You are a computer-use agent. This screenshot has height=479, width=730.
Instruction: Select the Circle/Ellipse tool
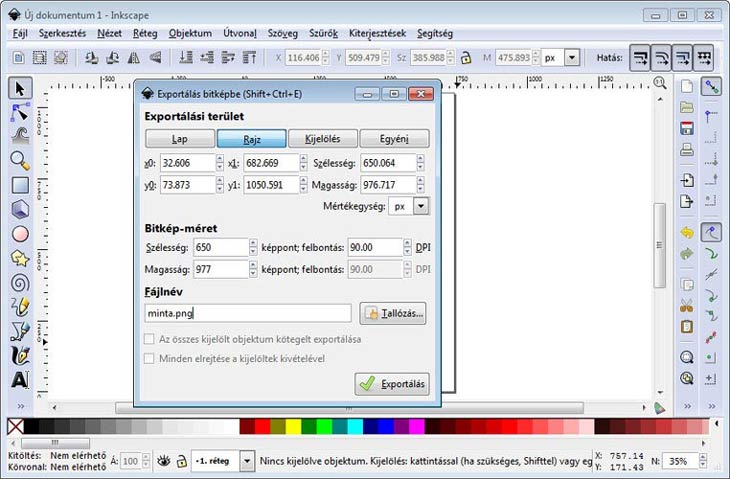[20, 234]
